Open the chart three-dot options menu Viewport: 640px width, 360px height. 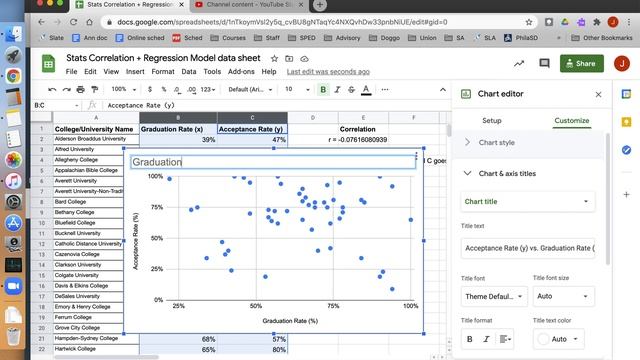[416, 156]
